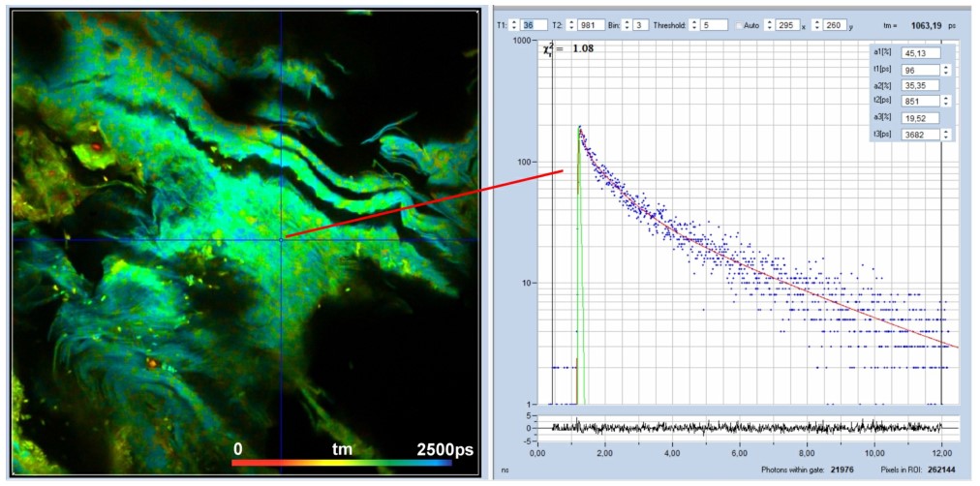Click the x coordinate spinner arrows
This screenshot has width=980, height=486.
768,24
